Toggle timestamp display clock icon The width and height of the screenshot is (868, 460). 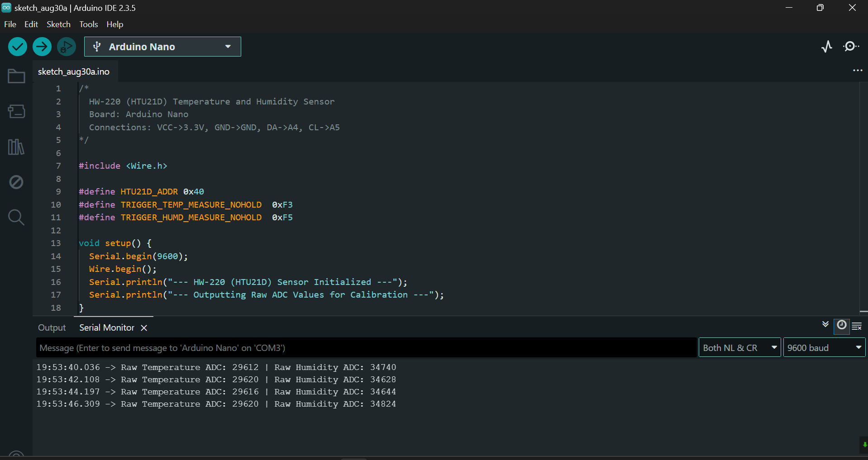pyautogui.click(x=841, y=325)
